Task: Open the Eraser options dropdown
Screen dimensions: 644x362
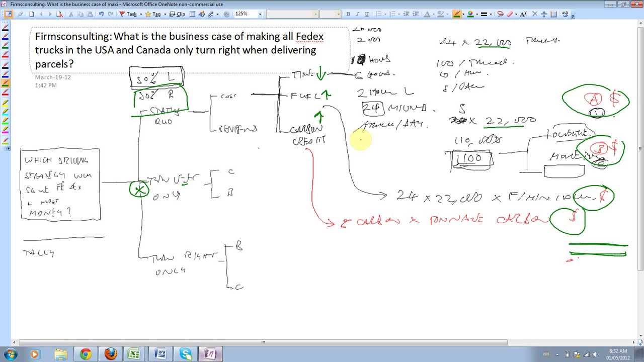Action: (x=516, y=14)
